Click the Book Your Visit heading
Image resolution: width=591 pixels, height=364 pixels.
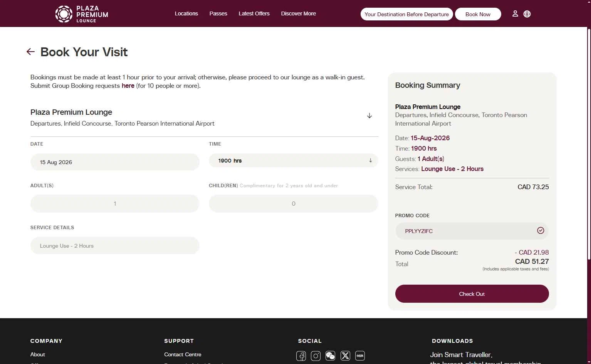(84, 52)
